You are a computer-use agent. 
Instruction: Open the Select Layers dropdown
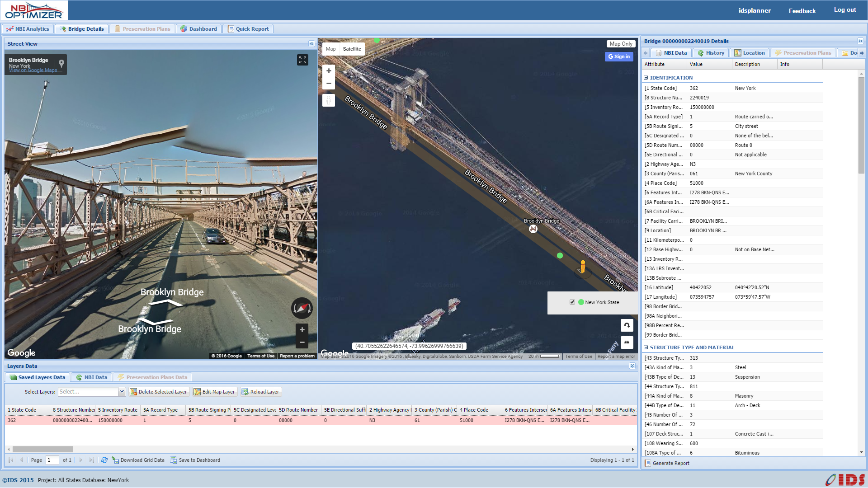(x=122, y=392)
